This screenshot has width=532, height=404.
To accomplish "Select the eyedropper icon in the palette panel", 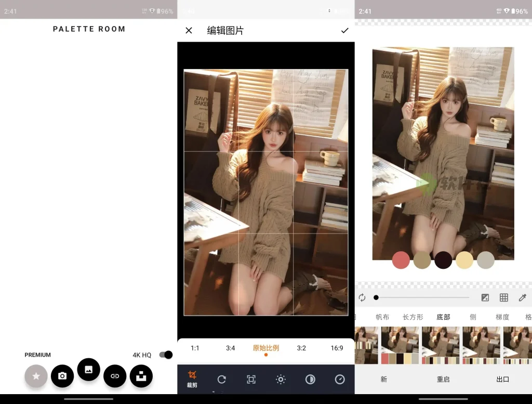I will (522, 297).
